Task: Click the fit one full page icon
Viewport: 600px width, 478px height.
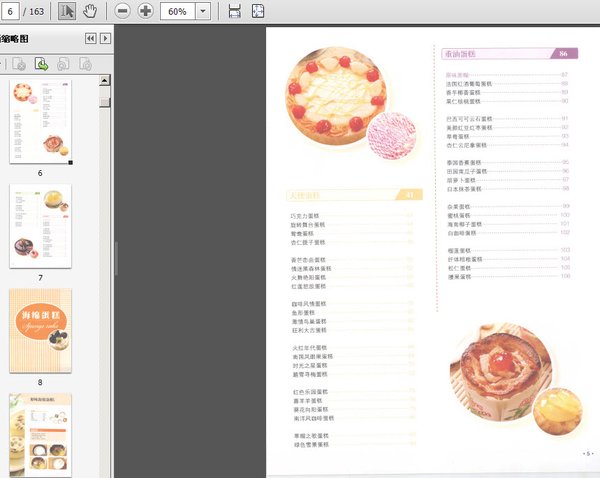Action: (x=258, y=11)
